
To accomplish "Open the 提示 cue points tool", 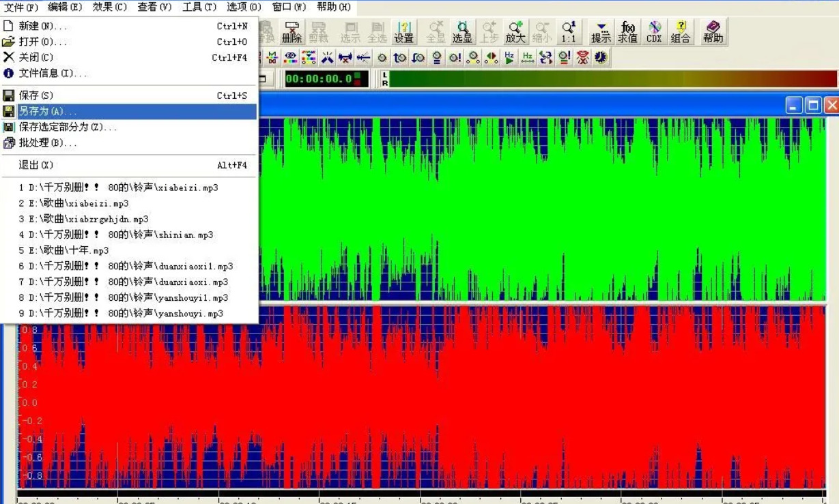I will tap(601, 32).
